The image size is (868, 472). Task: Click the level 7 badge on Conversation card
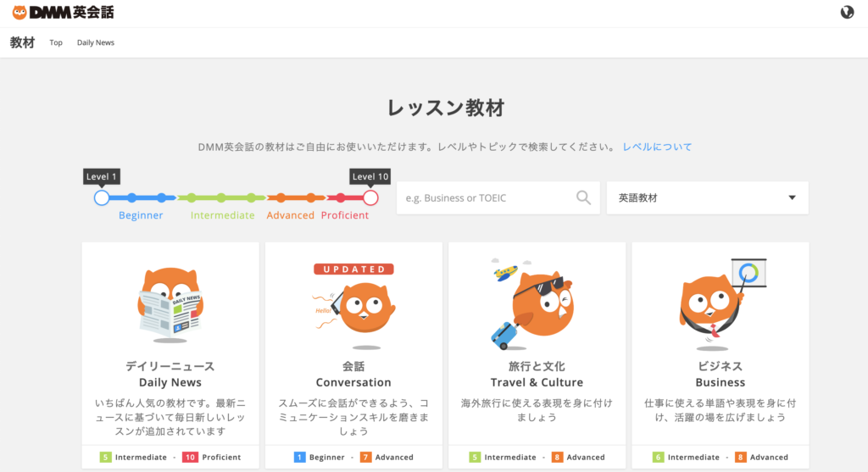pyautogui.click(x=365, y=457)
